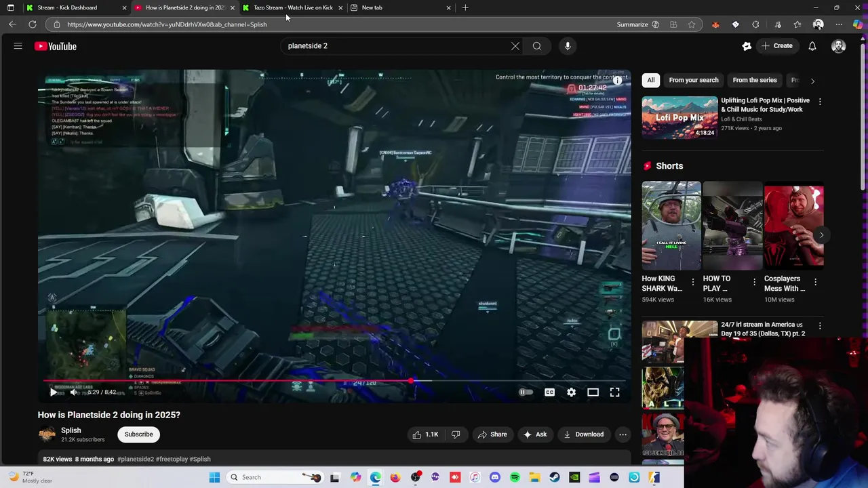
Task: Open the Splish channel avatar
Action: coord(47,434)
